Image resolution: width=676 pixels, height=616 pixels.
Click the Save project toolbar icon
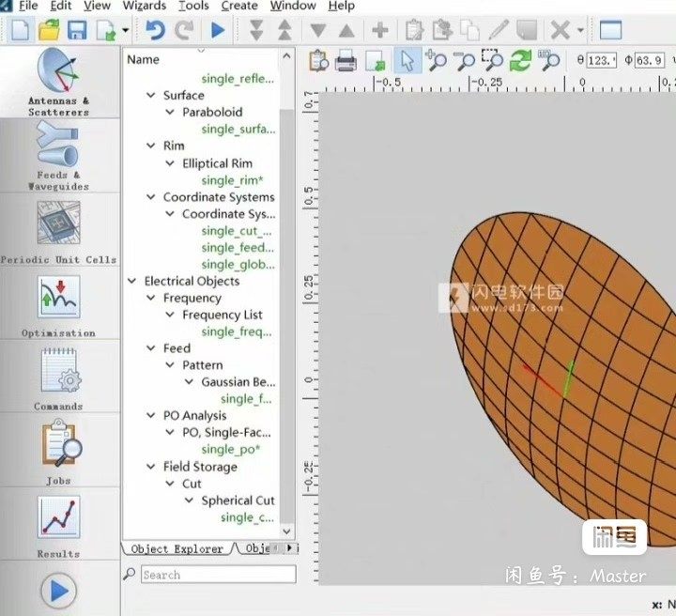[x=77, y=31]
